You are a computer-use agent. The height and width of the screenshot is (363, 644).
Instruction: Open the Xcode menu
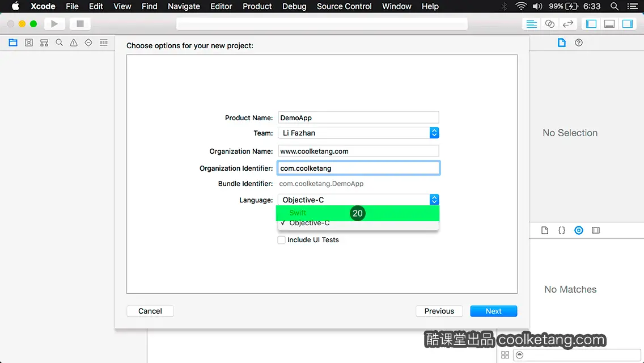coord(43,6)
